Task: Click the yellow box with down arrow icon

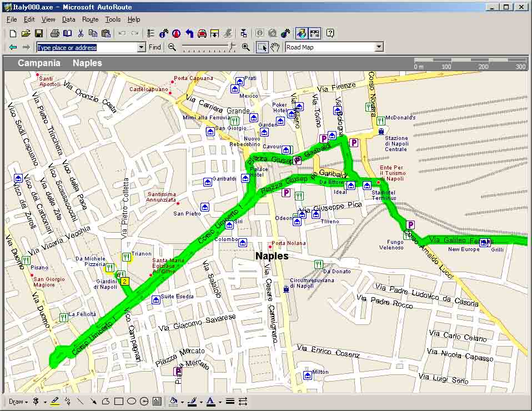Action: (x=215, y=33)
